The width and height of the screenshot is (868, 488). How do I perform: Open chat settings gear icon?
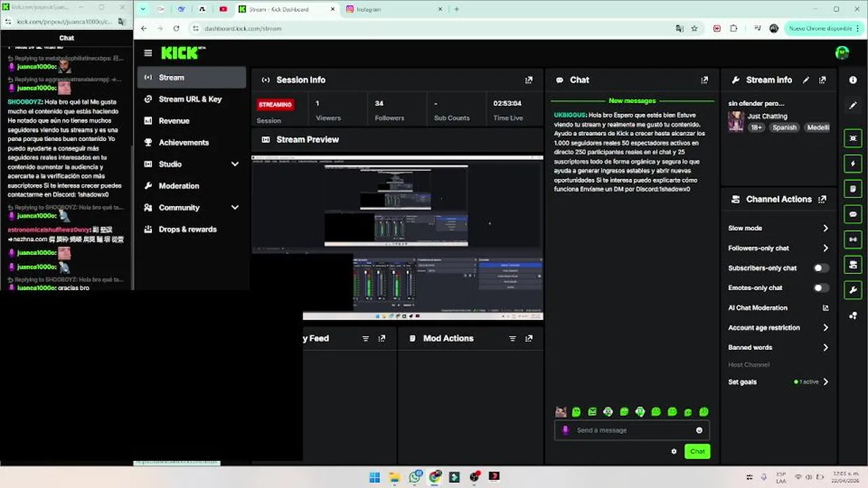coord(674,451)
